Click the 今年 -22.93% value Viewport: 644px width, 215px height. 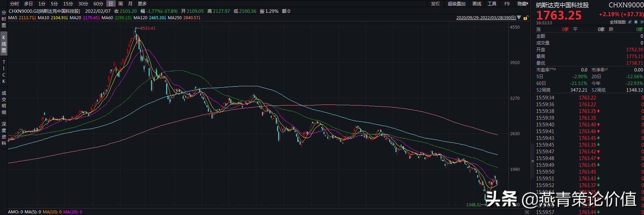[x=634, y=83]
